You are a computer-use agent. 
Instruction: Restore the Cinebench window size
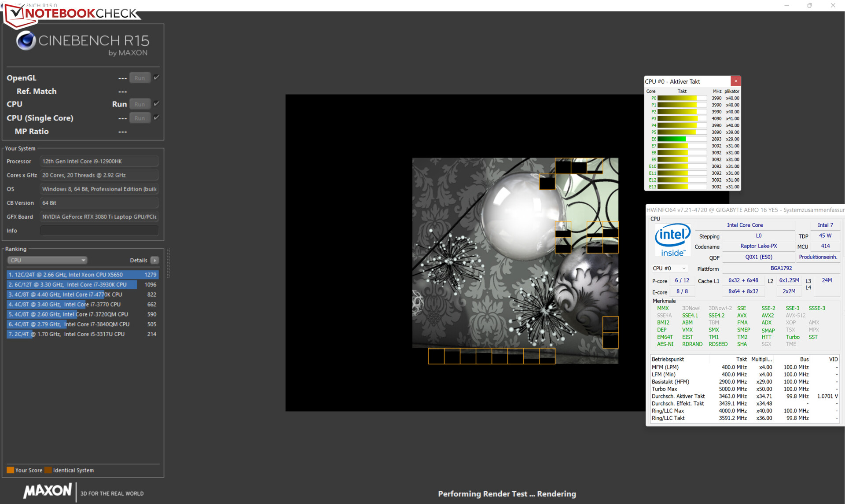tap(809, 5)
